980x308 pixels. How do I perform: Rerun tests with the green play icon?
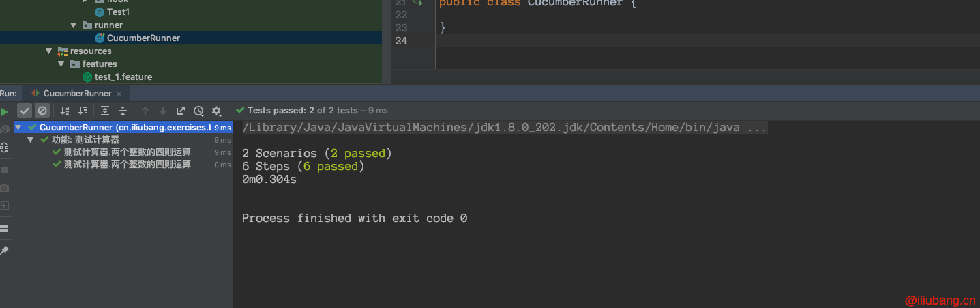(4, 111)
